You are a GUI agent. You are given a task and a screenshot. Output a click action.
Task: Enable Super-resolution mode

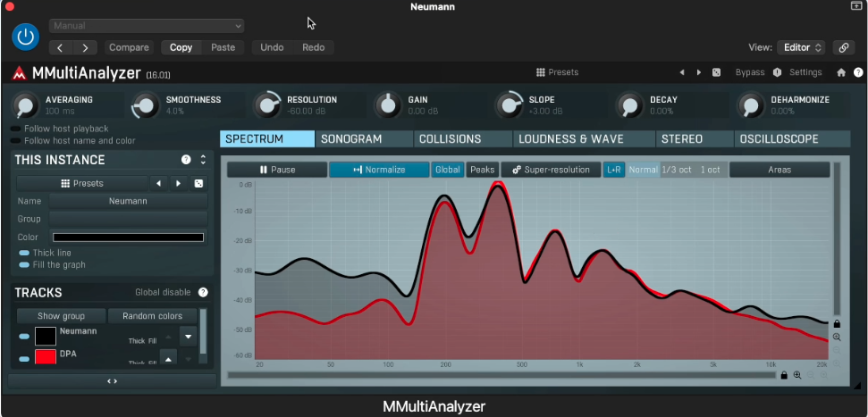click(551, 170)
